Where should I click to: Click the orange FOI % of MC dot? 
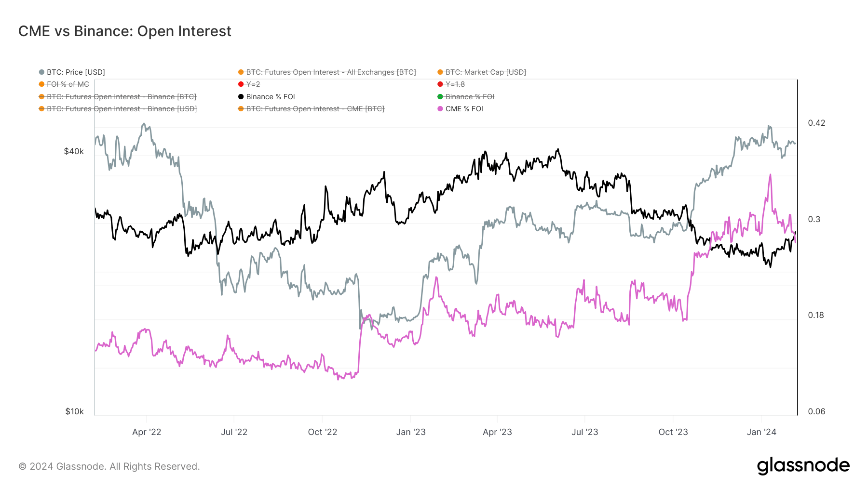click(x=42, y=84)
